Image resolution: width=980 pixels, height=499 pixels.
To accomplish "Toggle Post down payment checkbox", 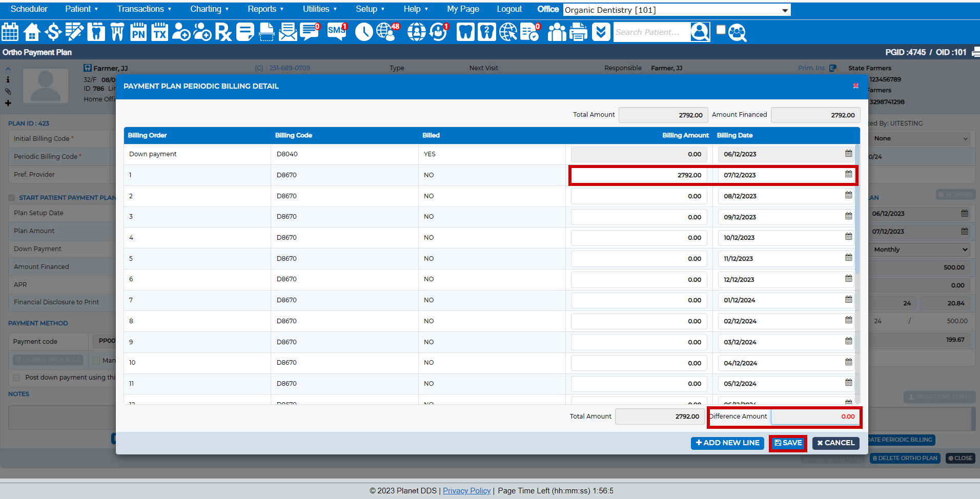I will 16,378.
